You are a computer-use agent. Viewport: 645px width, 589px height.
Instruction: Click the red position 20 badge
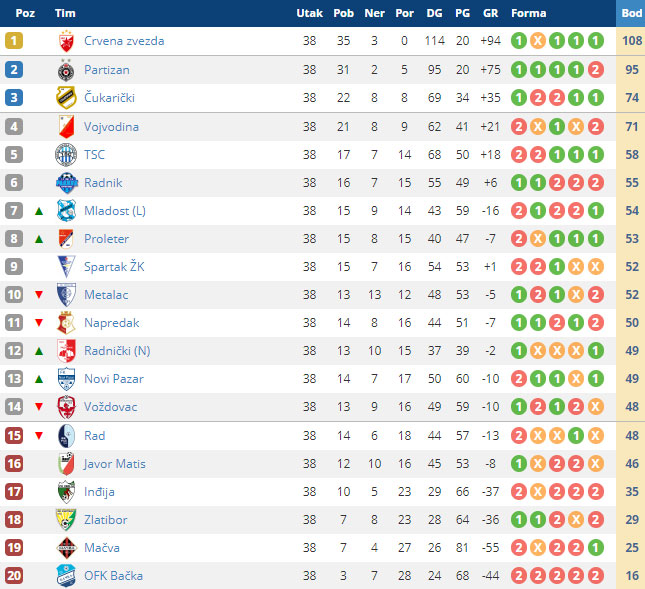click(x=14, y=576)
